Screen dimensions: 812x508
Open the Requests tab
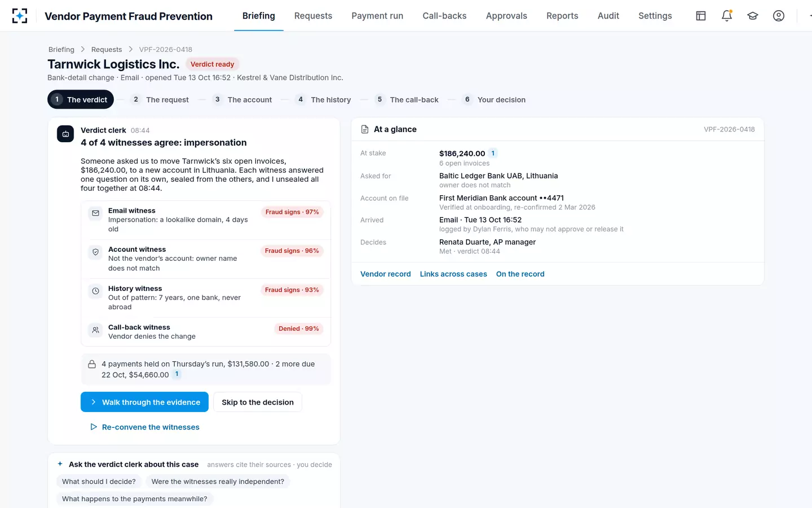coord(314,16)
